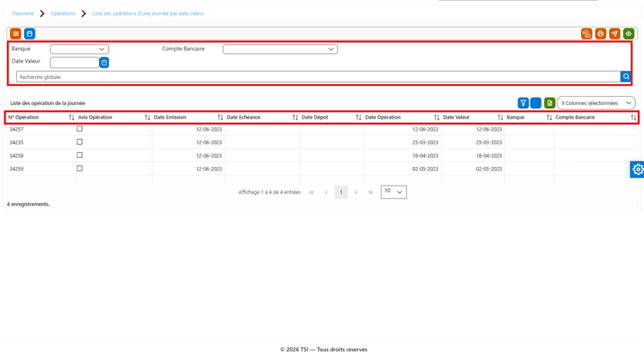Go to previous page arrow
Image resolution: width=644 pixels, height=357 pixels.
click(326, 192)
